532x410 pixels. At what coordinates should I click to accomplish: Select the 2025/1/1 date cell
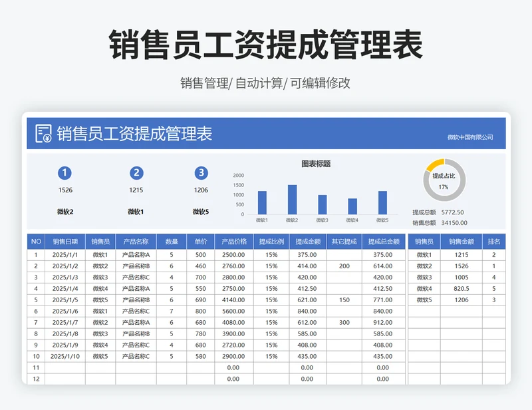coord(65,255)
